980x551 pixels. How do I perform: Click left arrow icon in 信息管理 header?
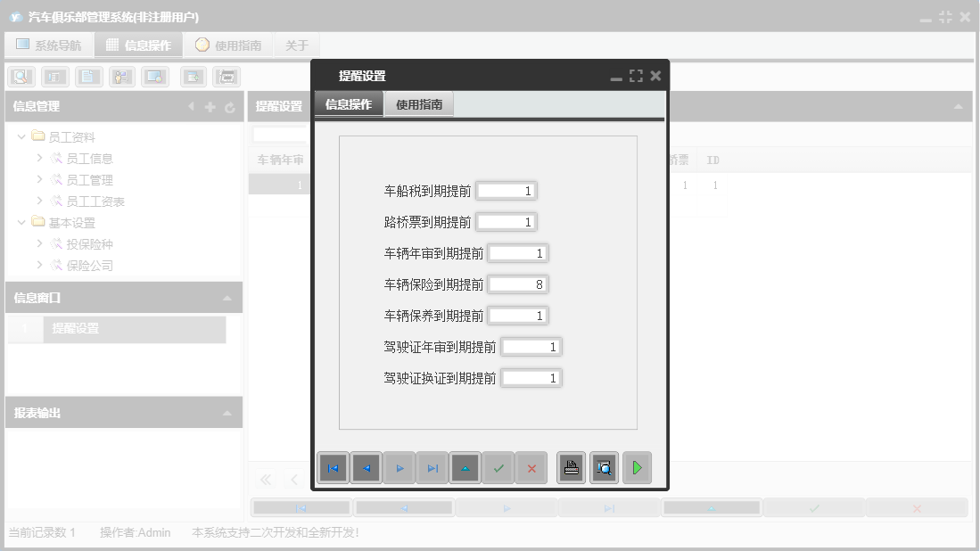tap(191, 107)
